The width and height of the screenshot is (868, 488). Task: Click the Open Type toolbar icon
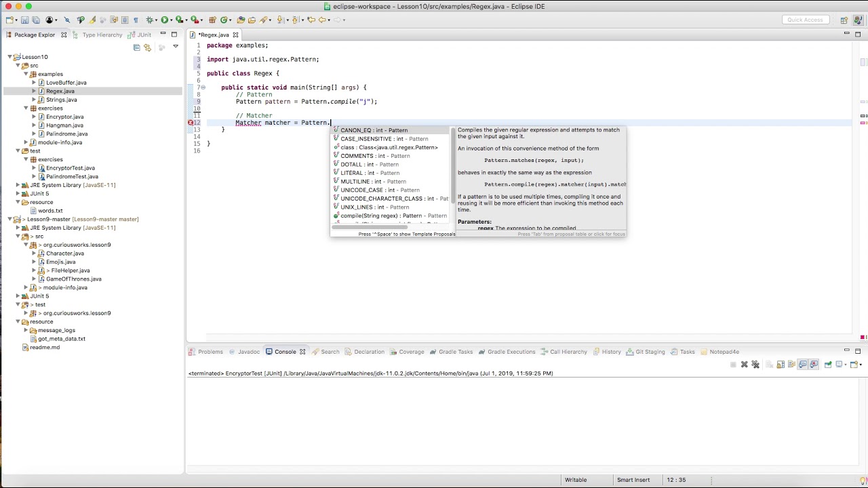[241, 20]
